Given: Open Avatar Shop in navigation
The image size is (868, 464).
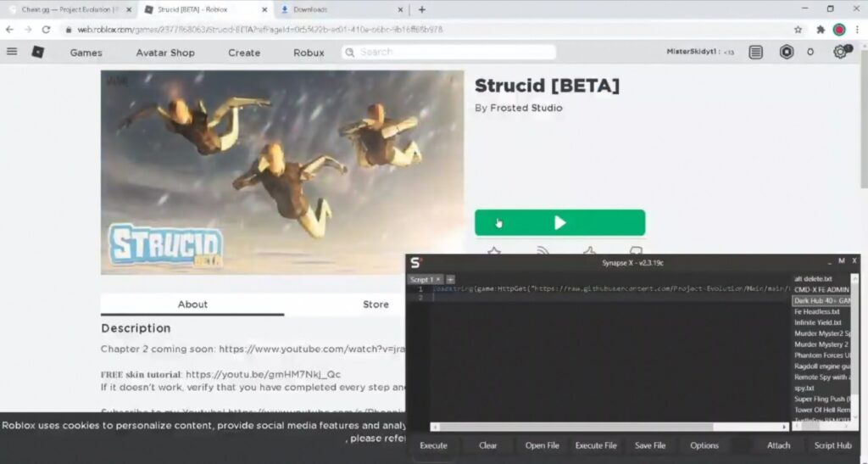Looking at the screenshot, I should coord(165,53).
